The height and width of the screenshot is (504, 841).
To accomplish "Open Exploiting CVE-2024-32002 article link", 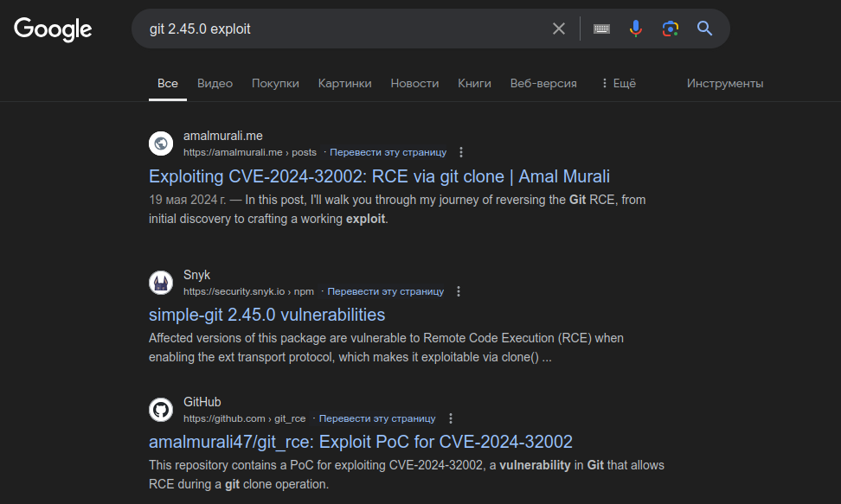I will coord(379,176).
